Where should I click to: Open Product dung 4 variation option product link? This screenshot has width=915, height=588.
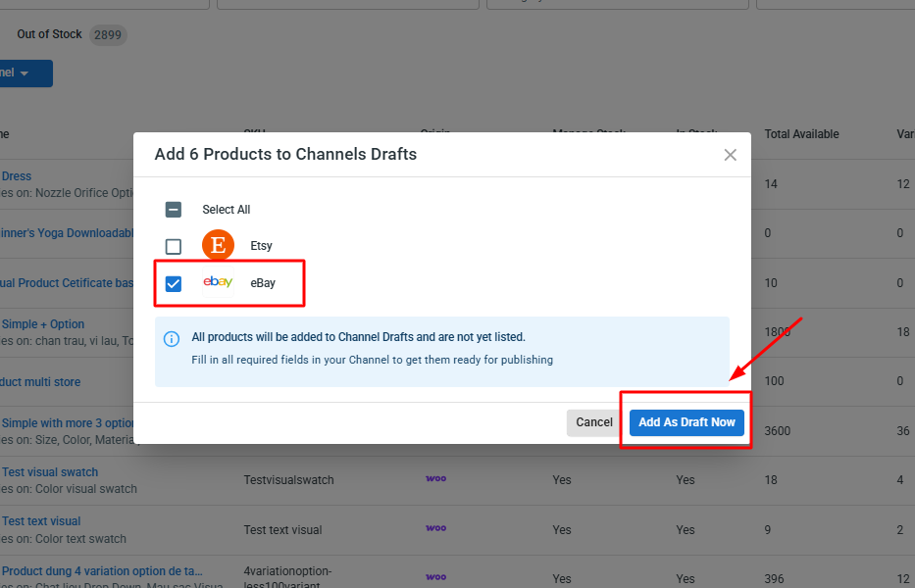102,571
